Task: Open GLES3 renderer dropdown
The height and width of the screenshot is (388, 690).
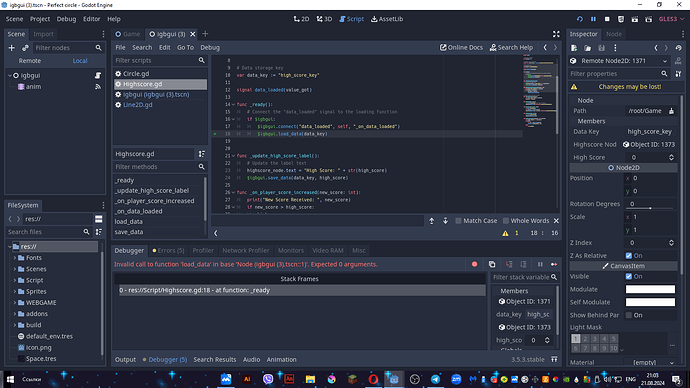Action: 671,19
